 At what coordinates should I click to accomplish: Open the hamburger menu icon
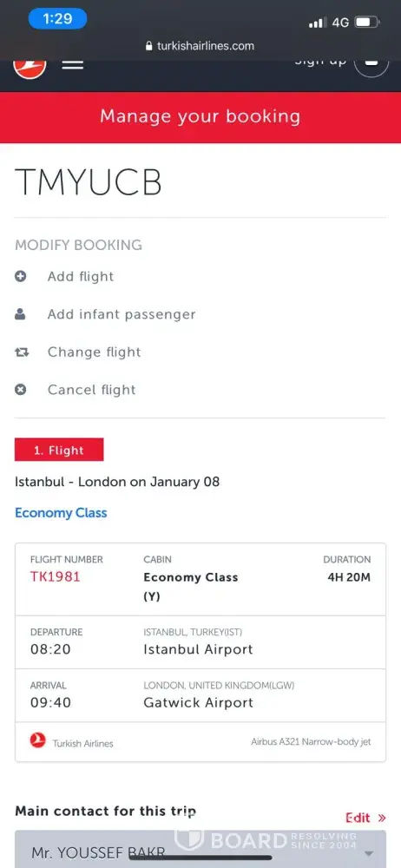(73, 64)
